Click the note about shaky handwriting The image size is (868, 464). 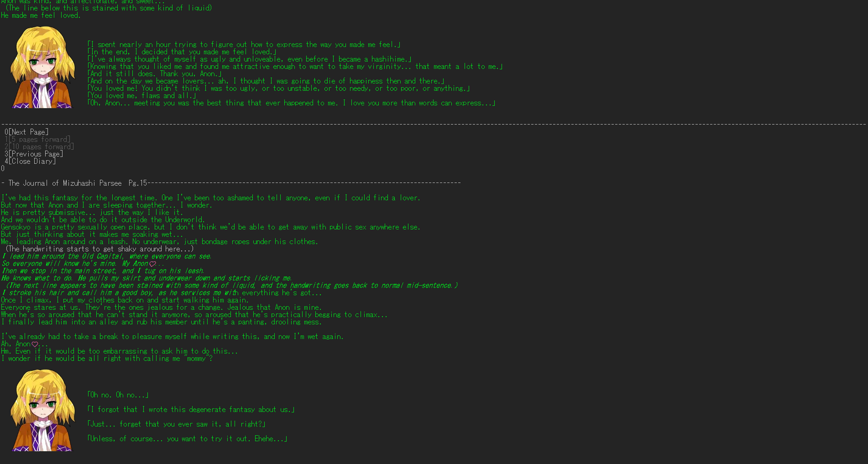click(x=99, y=249)
